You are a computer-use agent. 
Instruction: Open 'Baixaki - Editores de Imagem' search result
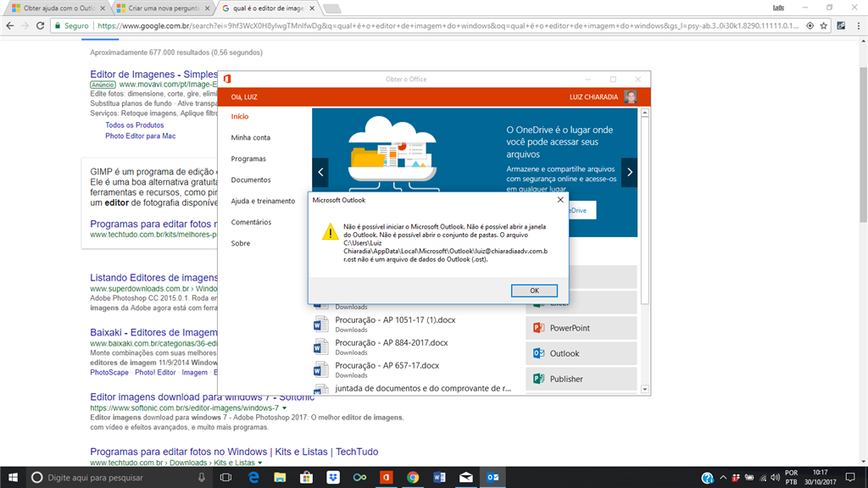tap(154, 332)
